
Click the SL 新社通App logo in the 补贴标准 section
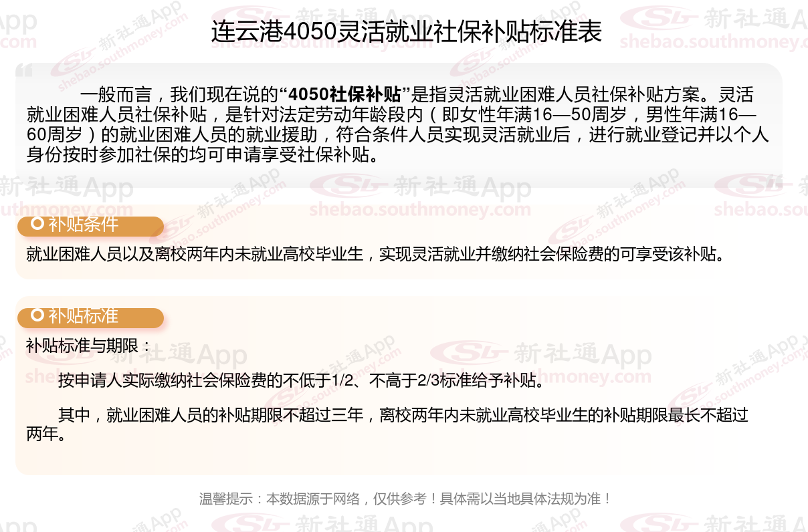click(x=540, y=353)
